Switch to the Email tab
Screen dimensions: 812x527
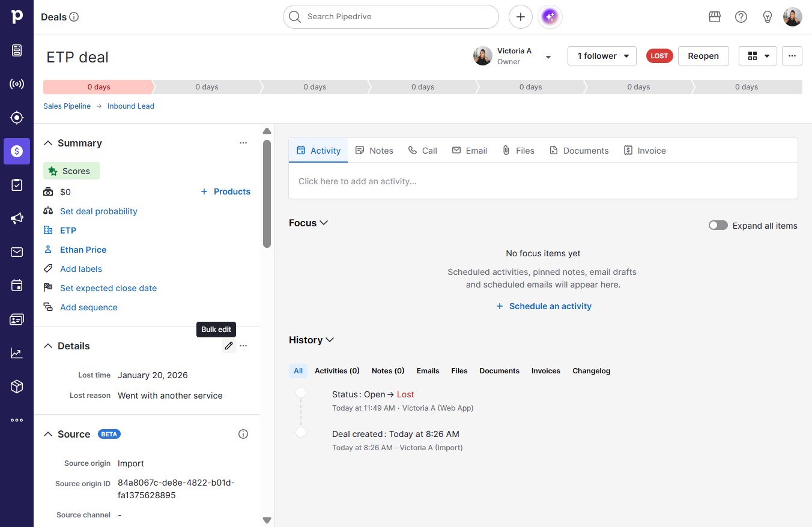470,151
